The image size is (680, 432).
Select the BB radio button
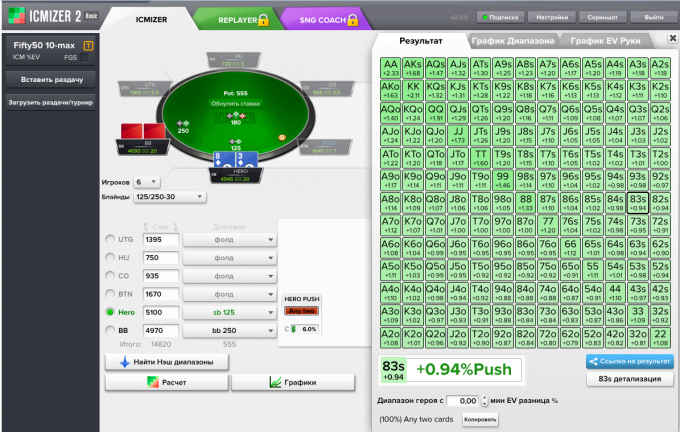(x=110, y=330)
